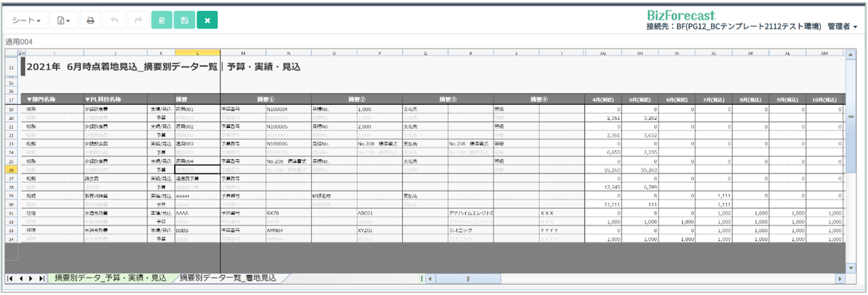The width and height of the screenshot is (868, 295).
Task: Click the green trash delete icon
Action: (x=161, y=20)
